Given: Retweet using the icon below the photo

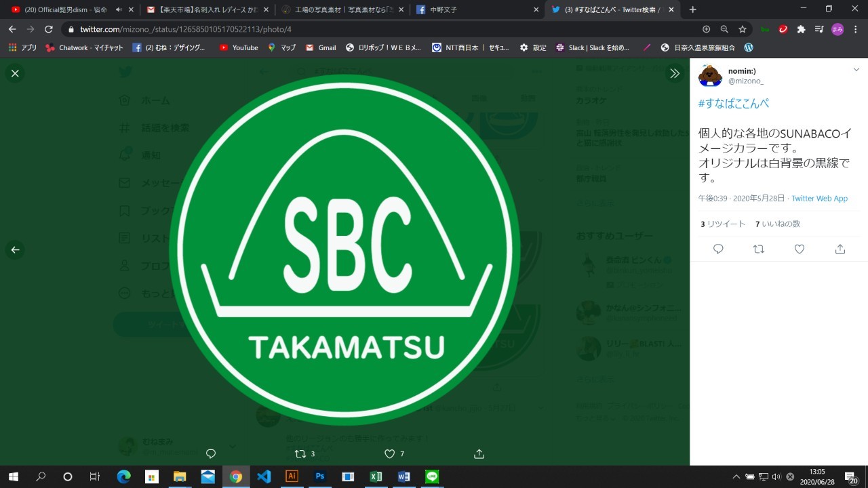Looking at the screenshot, I should click(300, 453).
